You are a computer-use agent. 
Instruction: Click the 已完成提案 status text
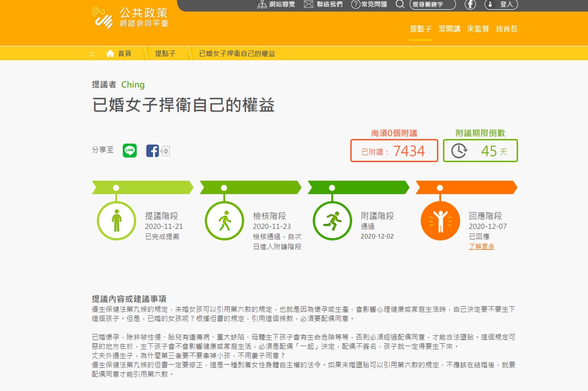point(162,237)
